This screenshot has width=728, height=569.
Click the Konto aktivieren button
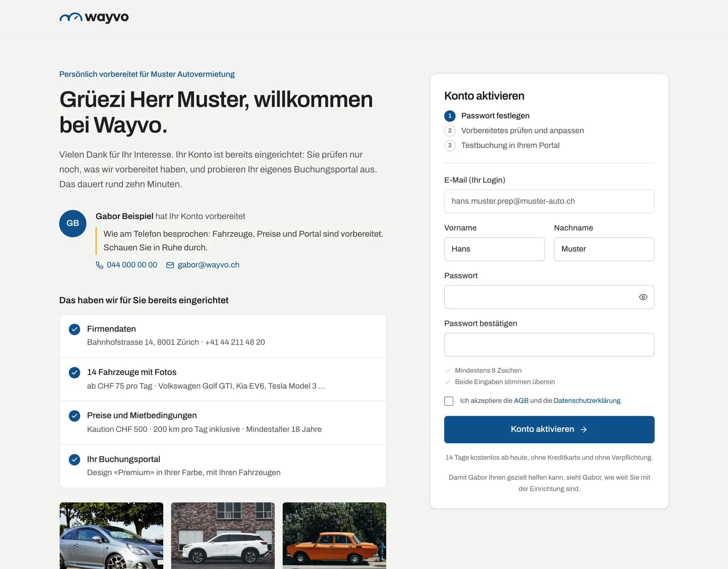point(549,429)
